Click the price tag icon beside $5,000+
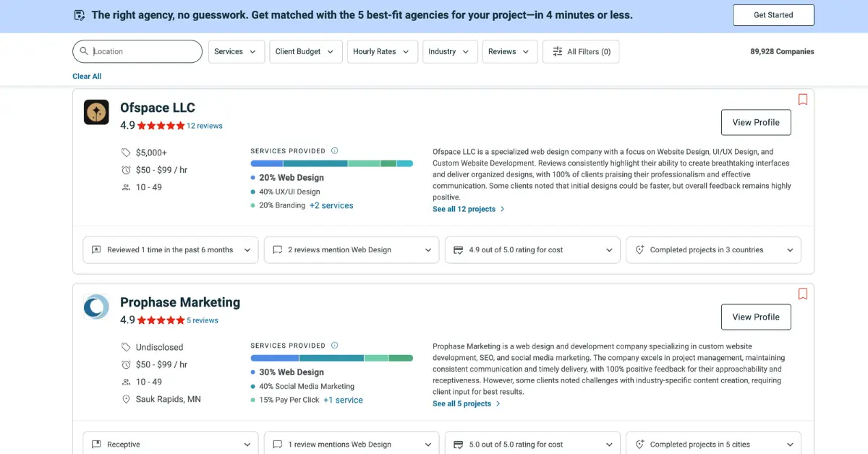 [x=127, y=153]
